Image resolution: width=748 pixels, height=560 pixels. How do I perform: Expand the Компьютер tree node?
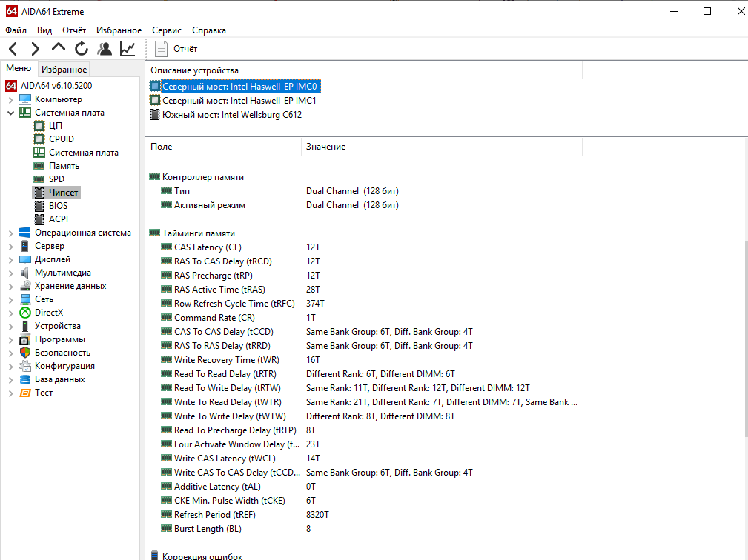pos(10,99)
